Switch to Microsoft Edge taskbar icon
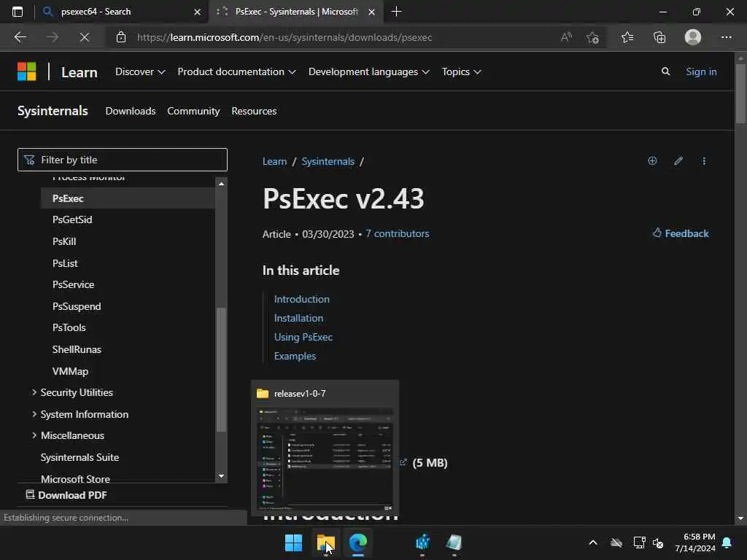 pyautogui.click(x=357, y=542)
